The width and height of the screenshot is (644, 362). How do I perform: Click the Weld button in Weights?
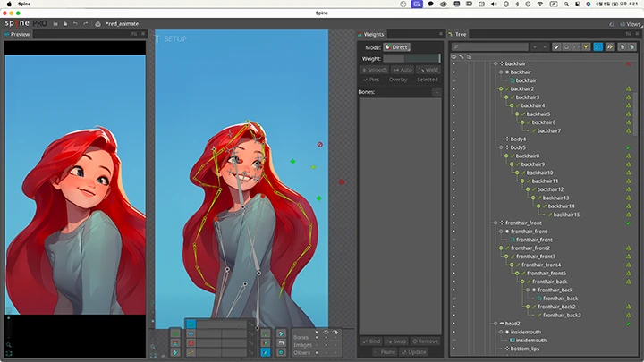click(x=428, y=70)
